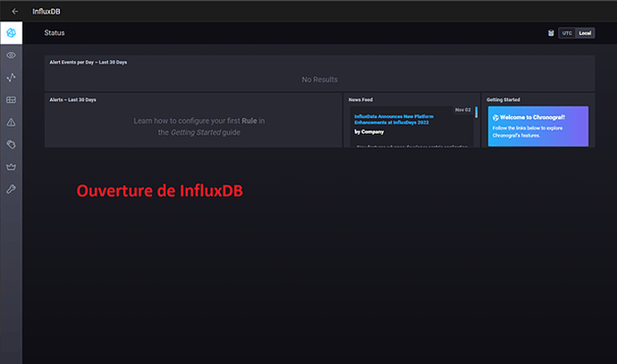The image size is (617, 364).
Task: Click the 'Alert Events per Day' heading
Action: [89, 63]
